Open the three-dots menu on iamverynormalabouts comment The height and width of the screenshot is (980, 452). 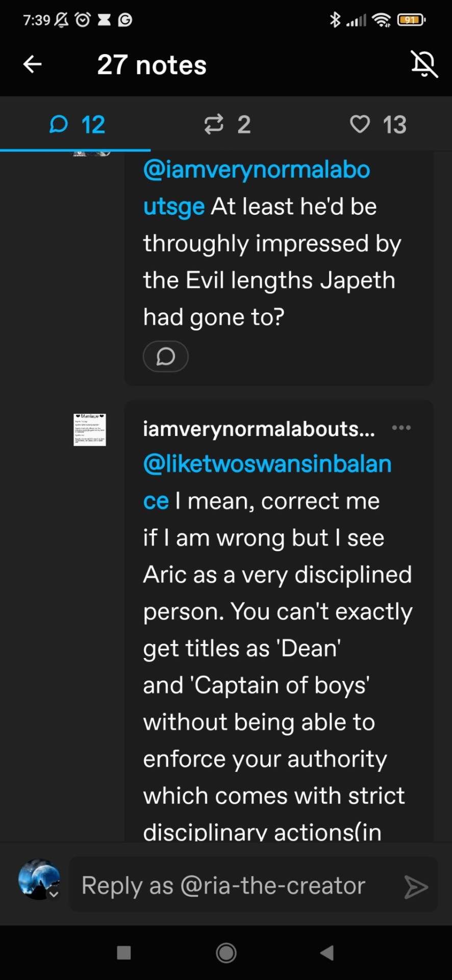[401, 428]
